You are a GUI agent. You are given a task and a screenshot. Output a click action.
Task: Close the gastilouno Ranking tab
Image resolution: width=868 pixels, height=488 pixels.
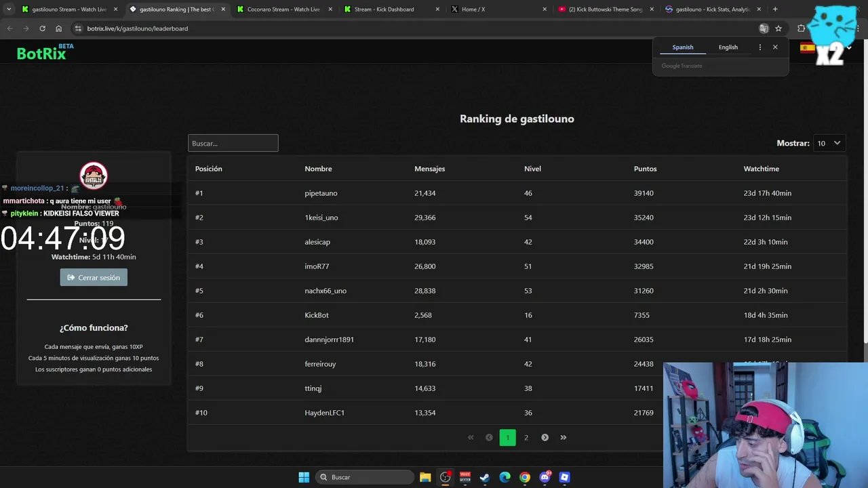(222, 9)
